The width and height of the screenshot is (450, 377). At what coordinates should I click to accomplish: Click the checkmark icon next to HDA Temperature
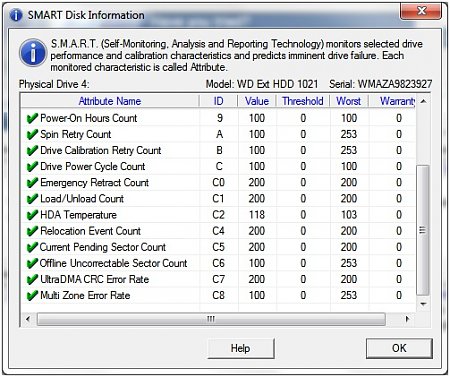tap(32, 215)
